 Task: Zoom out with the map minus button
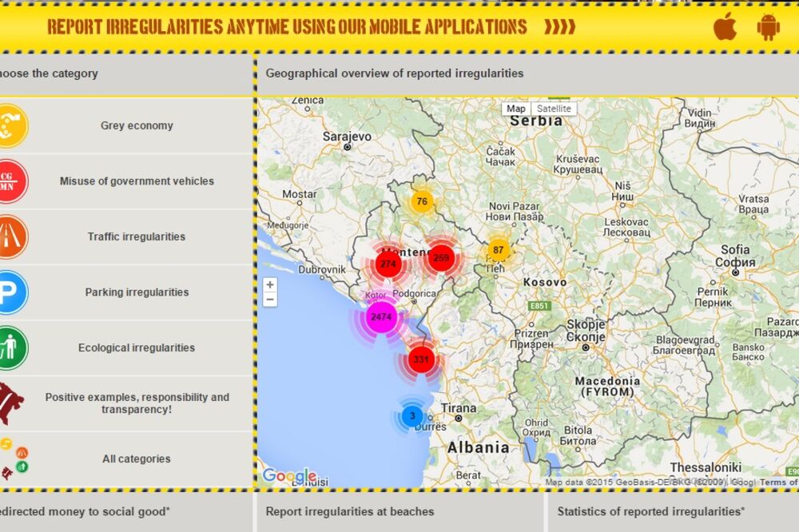point(270,300)
